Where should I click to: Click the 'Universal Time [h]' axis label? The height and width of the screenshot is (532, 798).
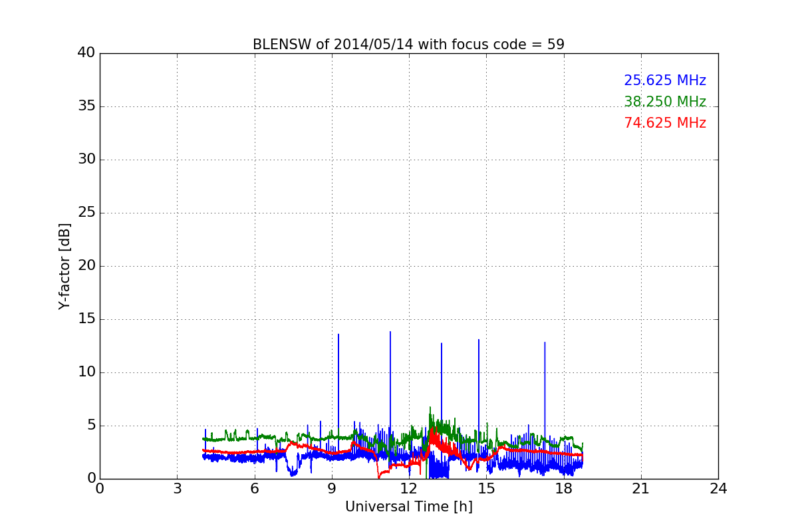pos(409,507)
